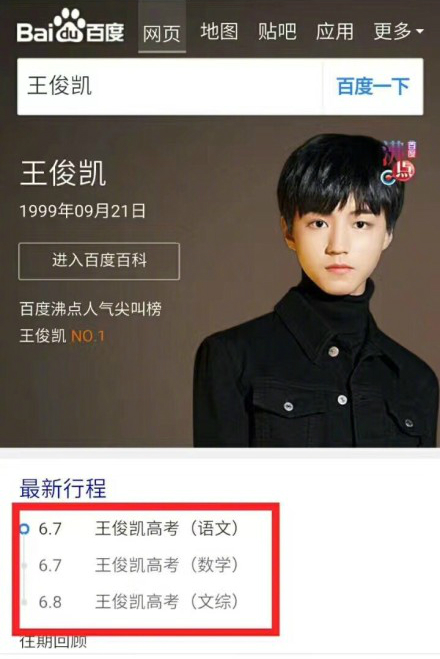The height and width of the screenshot is (659, 440).
Task: Select the timeline dot for 6.8 文综
Action: (25, 602)
